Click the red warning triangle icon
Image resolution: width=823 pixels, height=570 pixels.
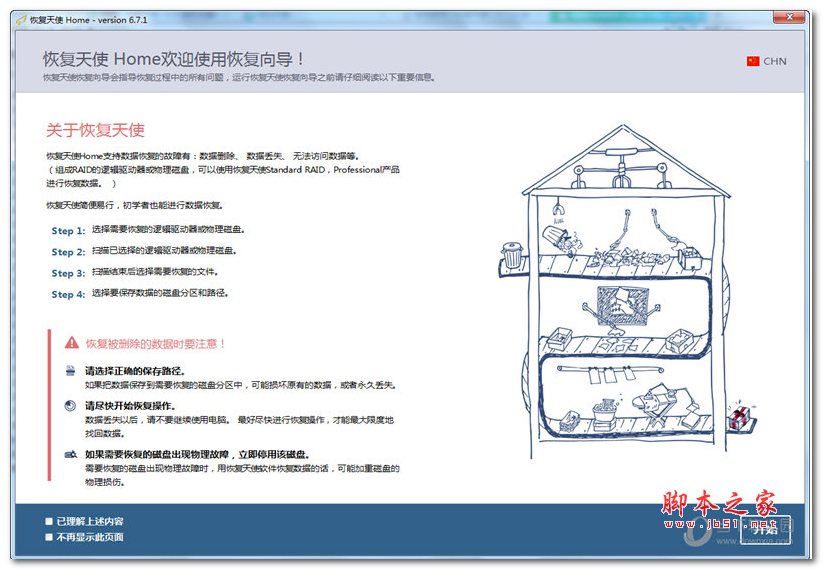[x=71, y=343]
